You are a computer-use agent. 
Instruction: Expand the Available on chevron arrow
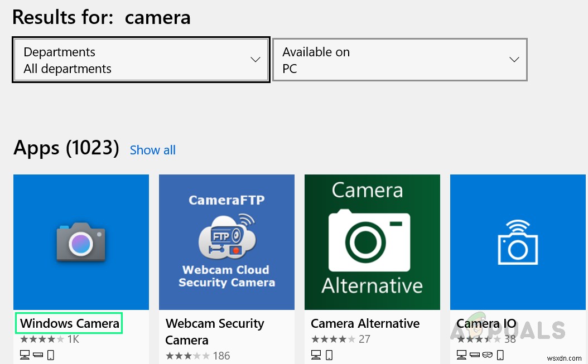[x=514, y=60]
